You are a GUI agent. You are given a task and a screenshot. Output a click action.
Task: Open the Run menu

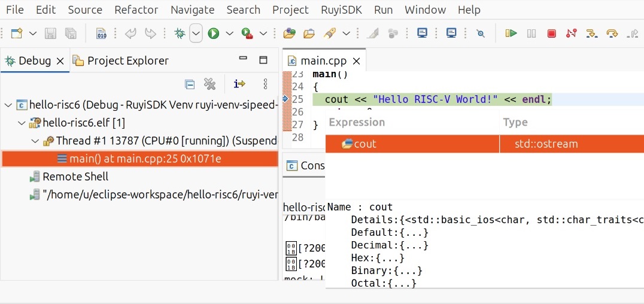coord(383,10)
